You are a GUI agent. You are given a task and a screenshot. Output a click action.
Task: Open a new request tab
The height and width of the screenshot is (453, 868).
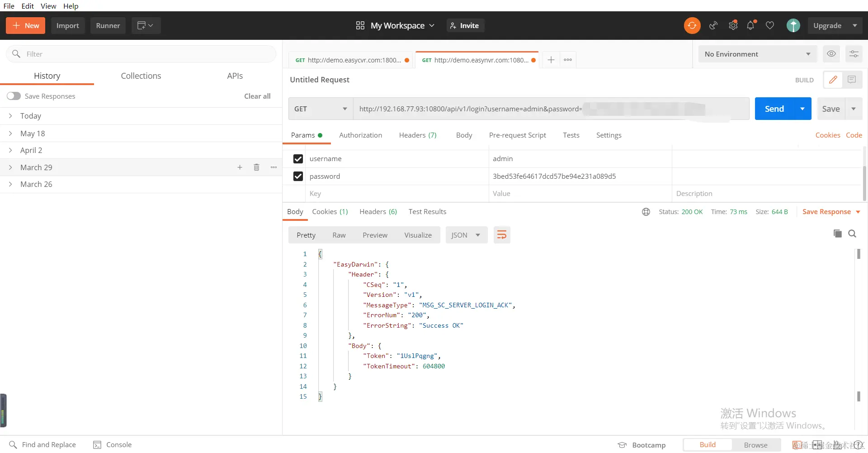(x=551, y=60)
